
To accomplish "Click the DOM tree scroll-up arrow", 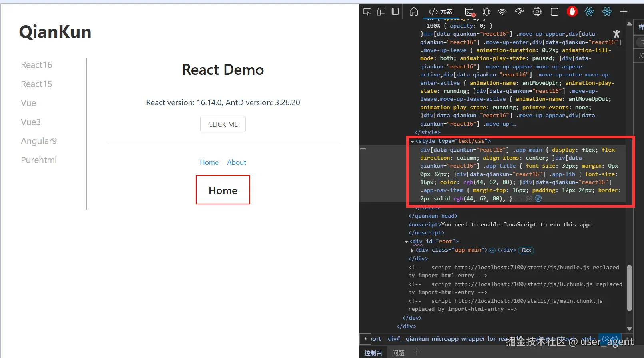I will click(x=629, y=24).
